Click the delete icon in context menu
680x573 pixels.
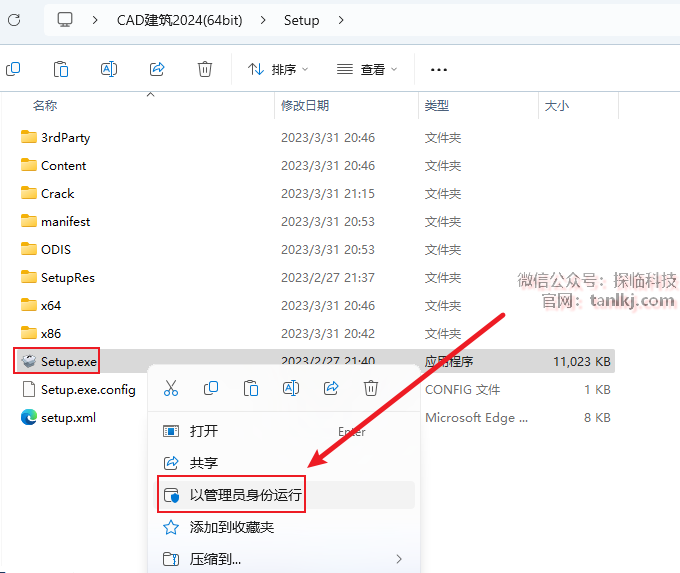pyautogui.click(x=371, y=388)
